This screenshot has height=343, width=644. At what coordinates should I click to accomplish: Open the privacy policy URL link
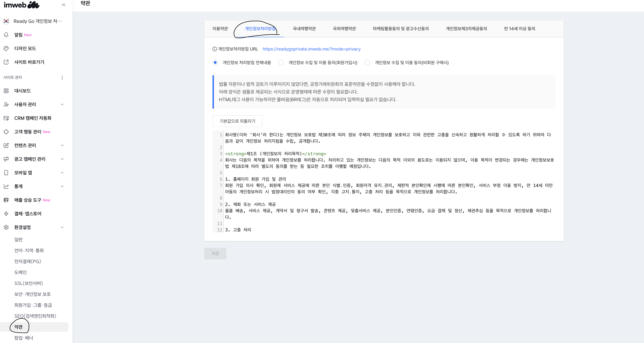[x=311, y=49]
